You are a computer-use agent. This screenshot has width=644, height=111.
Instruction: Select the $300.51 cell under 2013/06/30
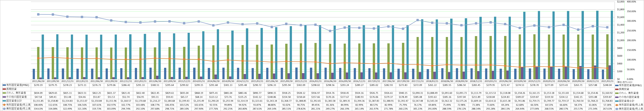pyautogui.click(x=155, y=85)
